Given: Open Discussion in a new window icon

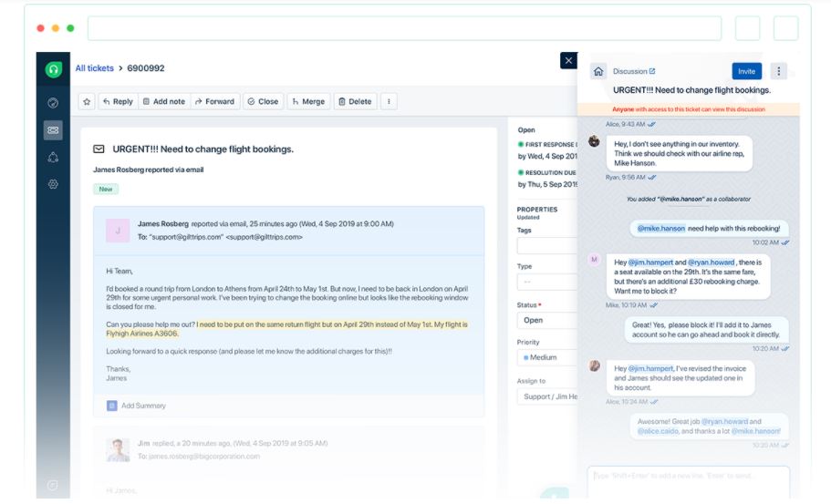Looking at the screenshot, I should 652,71.
